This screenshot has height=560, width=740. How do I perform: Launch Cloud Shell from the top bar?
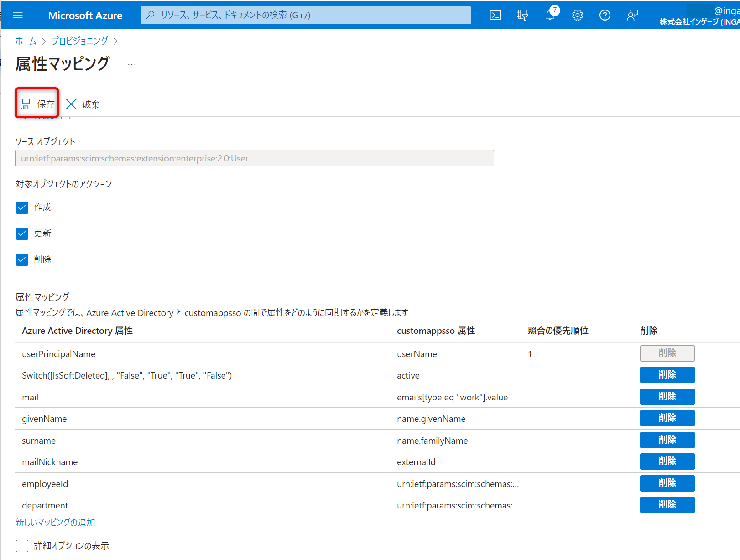(x=495, y=15)
